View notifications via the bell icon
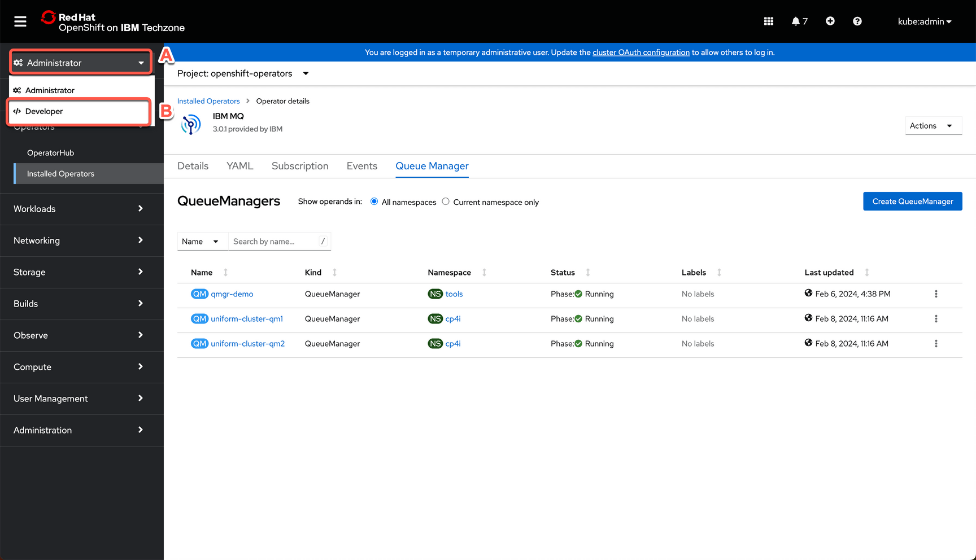 796,21
